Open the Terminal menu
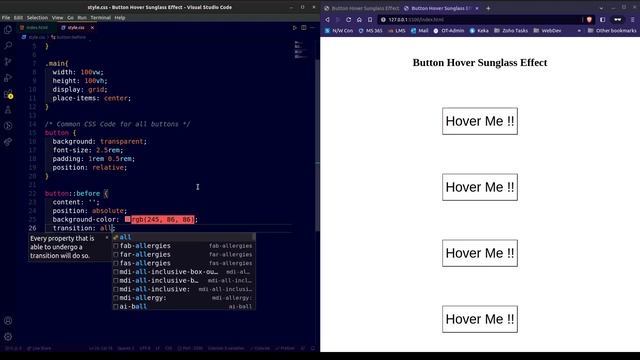This screenshot has width=640, height=360. click(x=100, y=18)
